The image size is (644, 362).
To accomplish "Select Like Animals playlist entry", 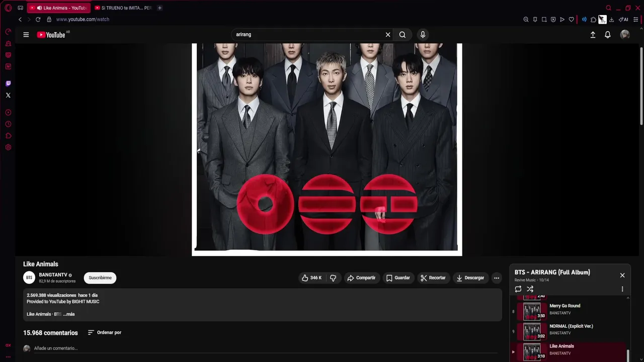I will pos(569,351).
